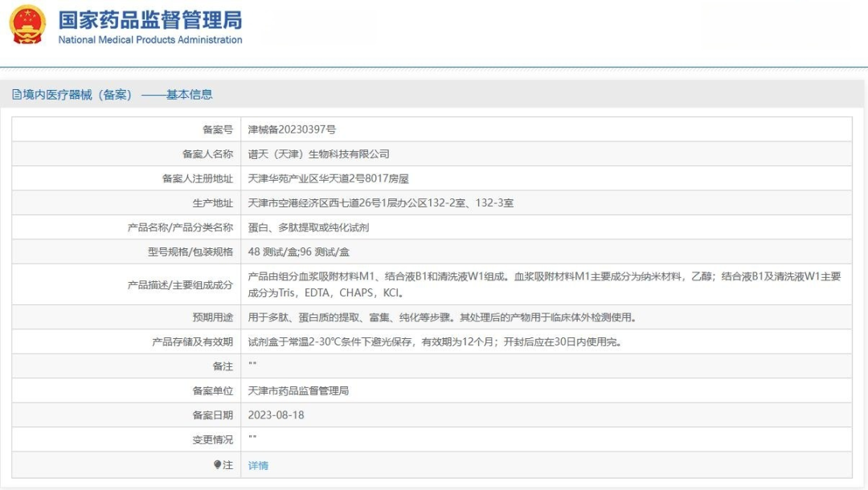Select the 基本信息 heading label

click(190, 95)
